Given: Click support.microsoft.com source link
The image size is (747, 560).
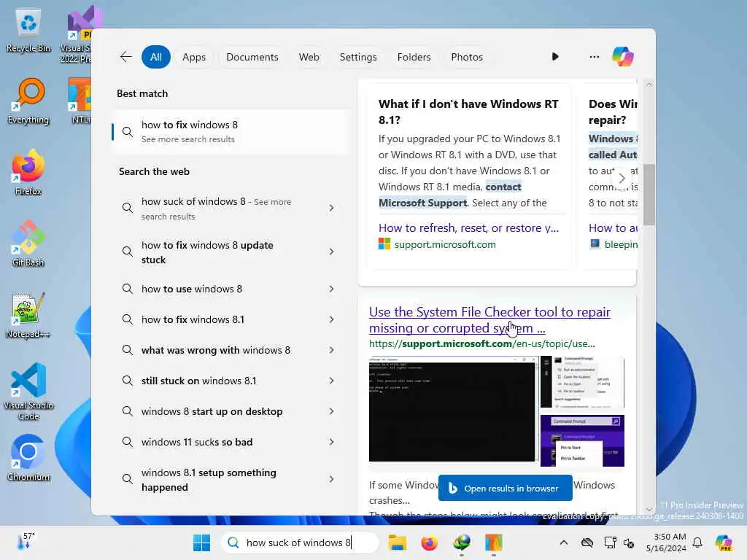Looking at the screenshot, I should coord(444,244).
